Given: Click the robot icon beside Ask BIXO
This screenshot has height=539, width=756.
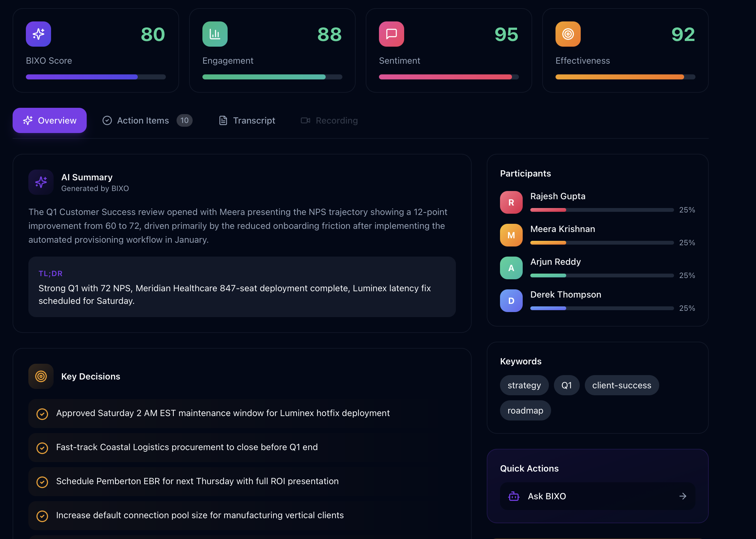Looking at the screenshot, I should [514, 496].
